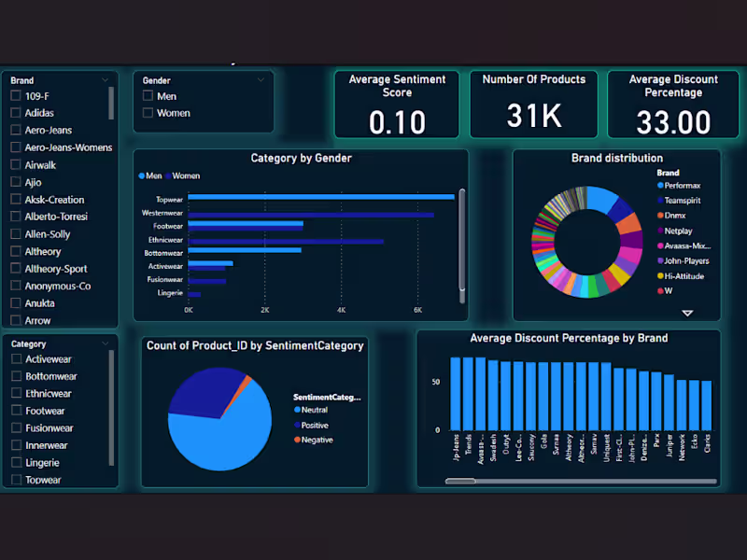Viewport: 747px width, 560px height.
Task: Select the Allen-Solly checkbox
Action: [x=16, y=234]
